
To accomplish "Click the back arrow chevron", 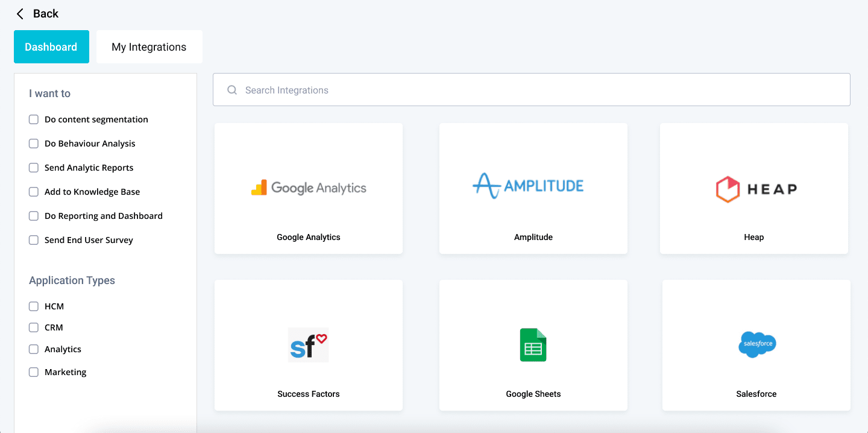I will [x=20, y=14].
